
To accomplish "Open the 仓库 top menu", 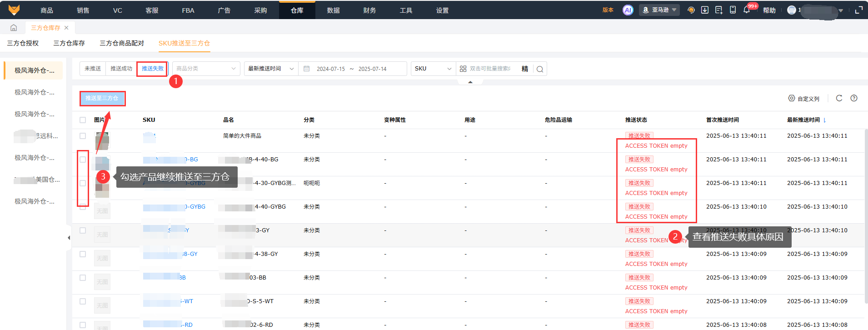I will pos(297,10).
